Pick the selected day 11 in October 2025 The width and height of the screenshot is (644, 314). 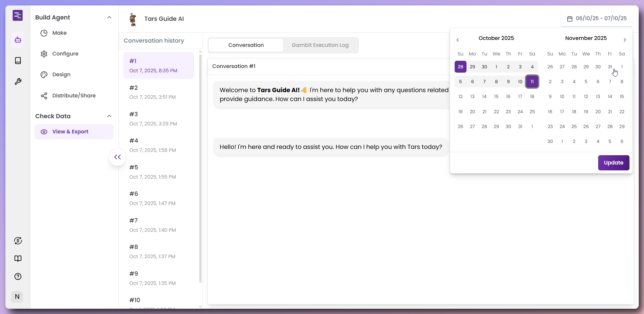point(532,82)
